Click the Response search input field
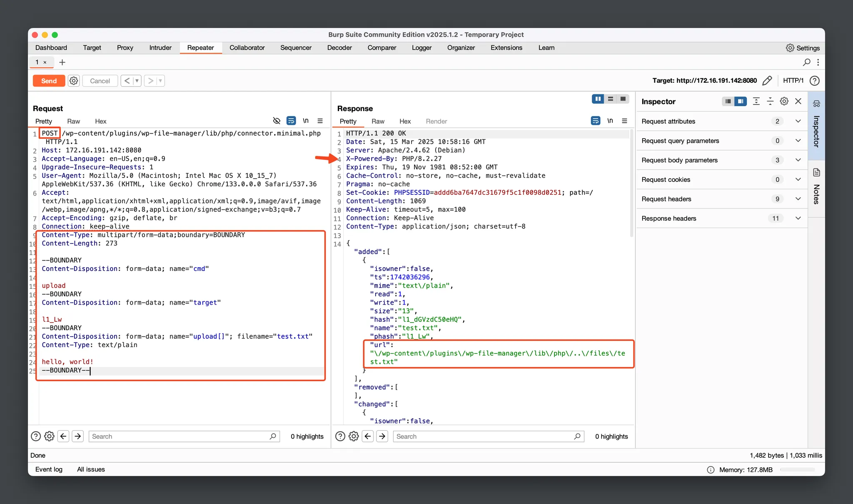 (x=483, y=436)
